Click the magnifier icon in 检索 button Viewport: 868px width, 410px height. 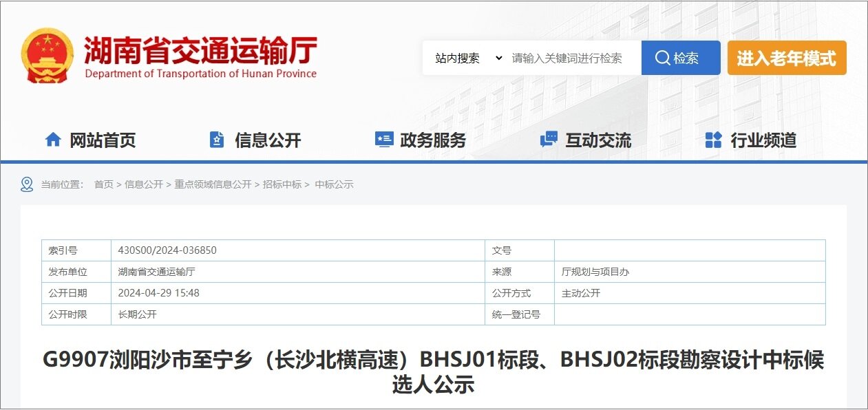pyautogui.click(x=662, y=58)
